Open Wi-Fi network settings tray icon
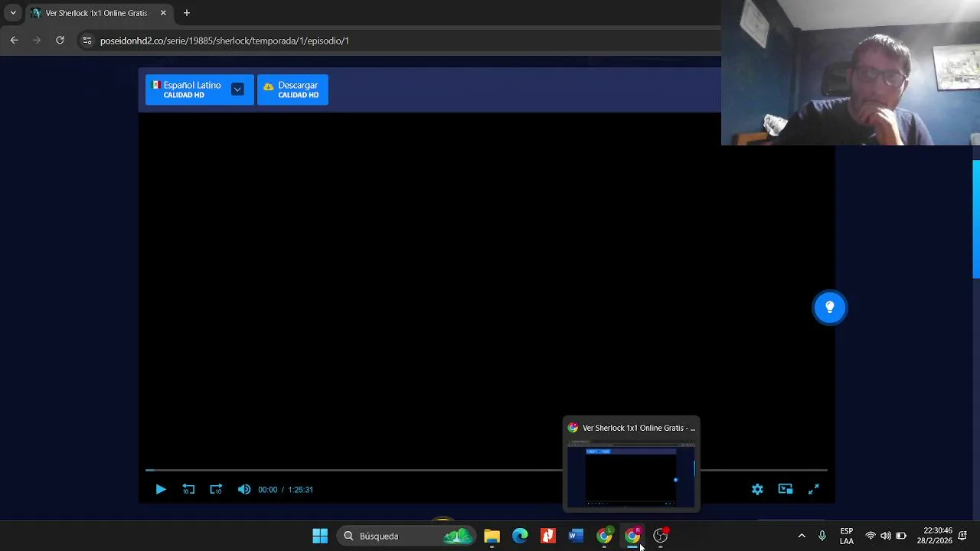Image resolution: width=980 pixels, height=551 pixels. point(871,536)
